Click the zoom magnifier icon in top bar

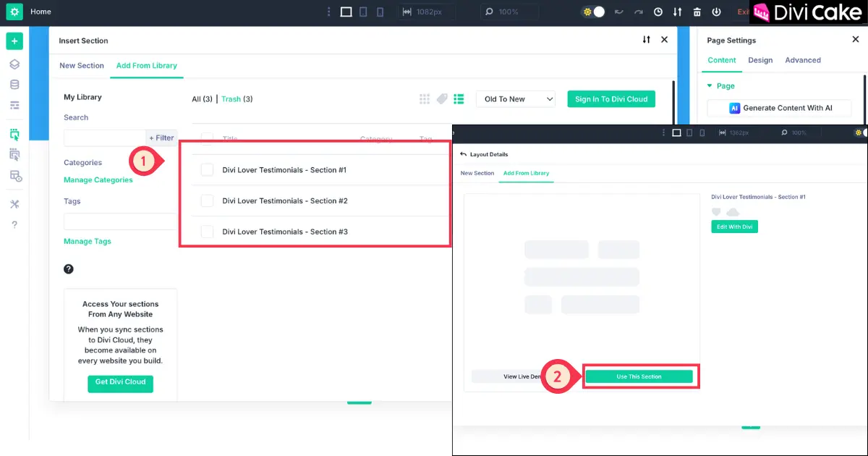click(x=490, y=12)
